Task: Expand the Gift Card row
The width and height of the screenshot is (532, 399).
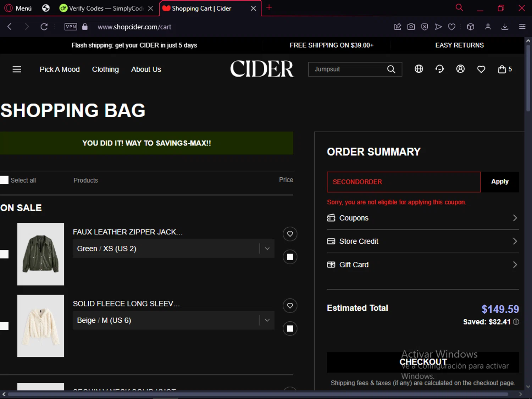Action: click(423, 265)
